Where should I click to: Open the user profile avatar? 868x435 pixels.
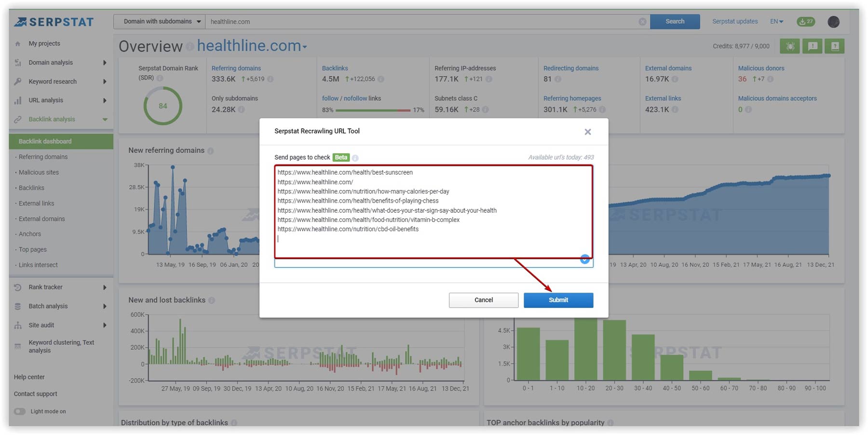tap(833, 22)
